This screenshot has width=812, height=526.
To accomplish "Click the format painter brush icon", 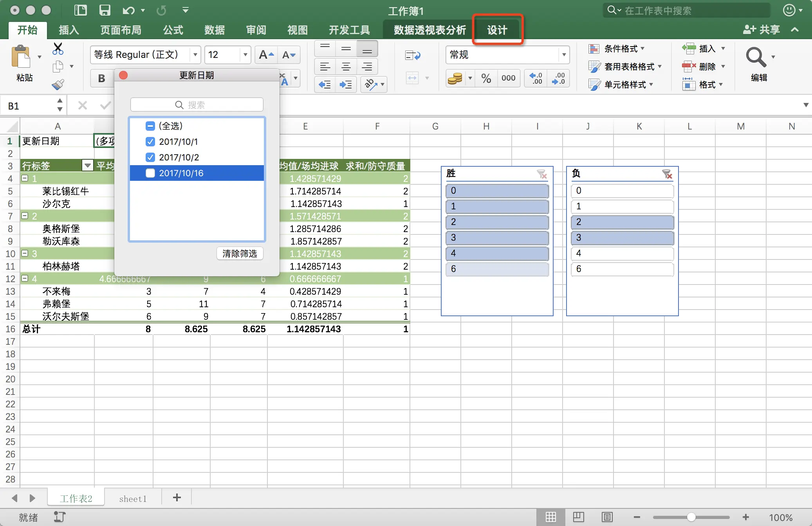I will coord(58,85).
